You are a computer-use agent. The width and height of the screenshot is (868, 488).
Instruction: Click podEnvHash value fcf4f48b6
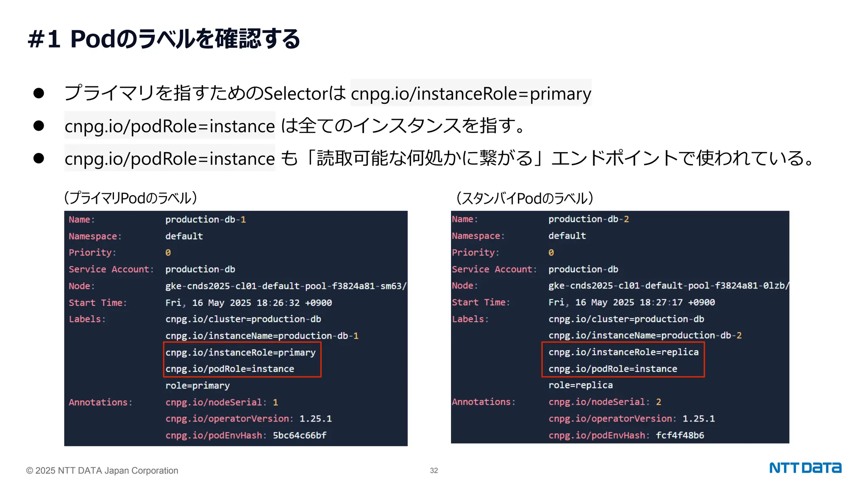coord(680,435)
